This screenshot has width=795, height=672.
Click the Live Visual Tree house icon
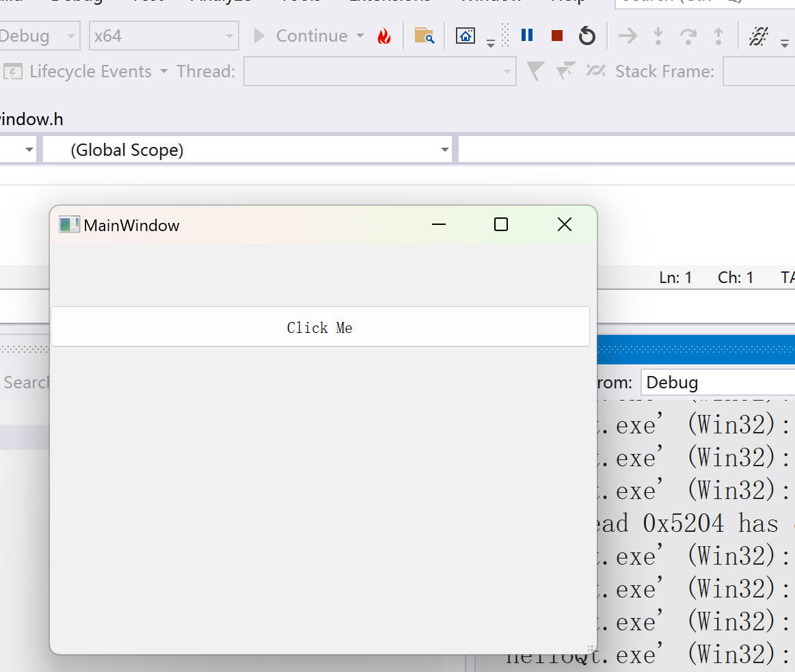pyautogui.click(x=465, y=36)
